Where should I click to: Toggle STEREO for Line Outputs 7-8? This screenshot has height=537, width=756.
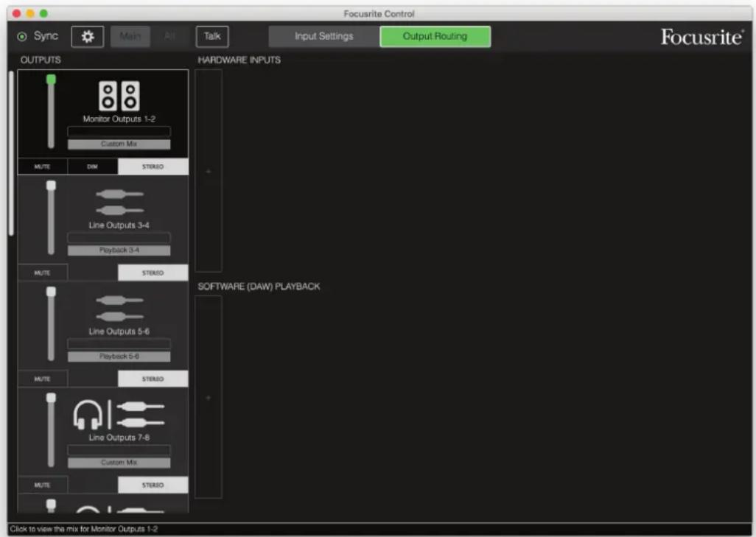pyautogui.click(x=153, y=485)
